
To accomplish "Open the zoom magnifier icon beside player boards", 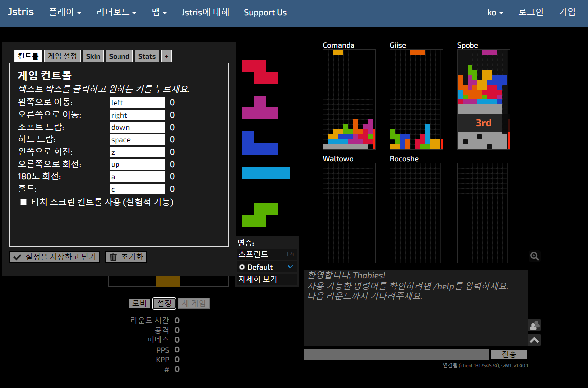I will point(534,256).
